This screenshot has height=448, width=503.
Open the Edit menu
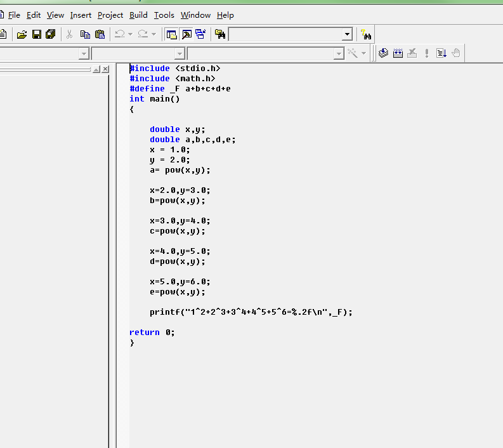[34, 15]
